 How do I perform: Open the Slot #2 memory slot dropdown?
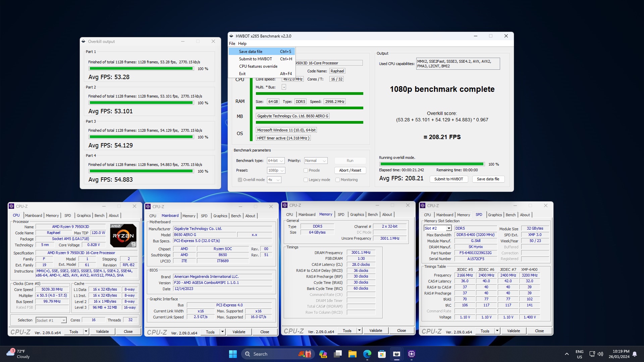pos(438,228)
